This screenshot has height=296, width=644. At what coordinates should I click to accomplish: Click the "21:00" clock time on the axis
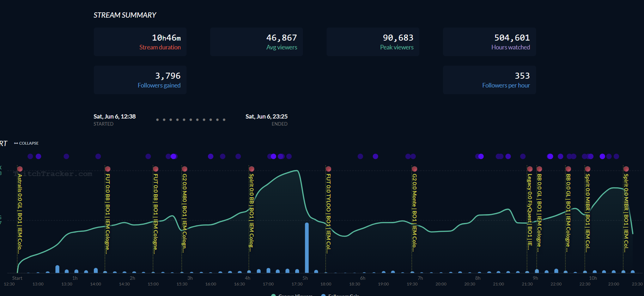[x=498, y=284]
